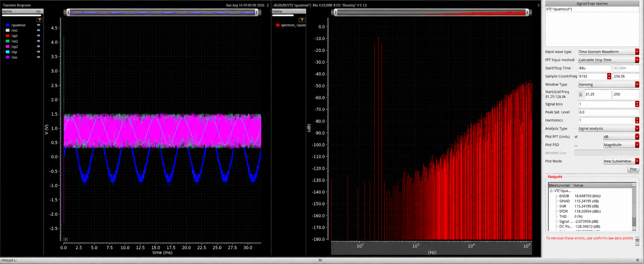The height and width of the screenshot is (264, 644).
Task: Click the Measurement column header in Outputs
Action: click(561, 185)
